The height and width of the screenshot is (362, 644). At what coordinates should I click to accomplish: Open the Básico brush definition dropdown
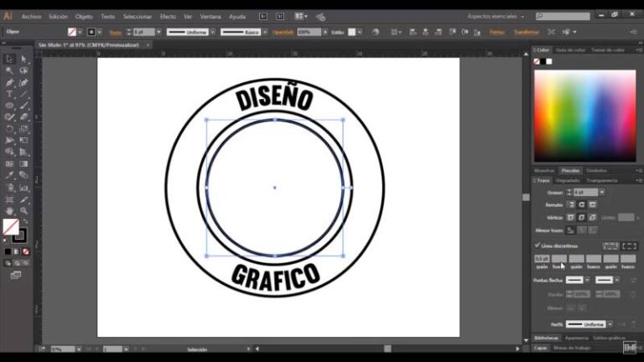(x=265, y=32)
